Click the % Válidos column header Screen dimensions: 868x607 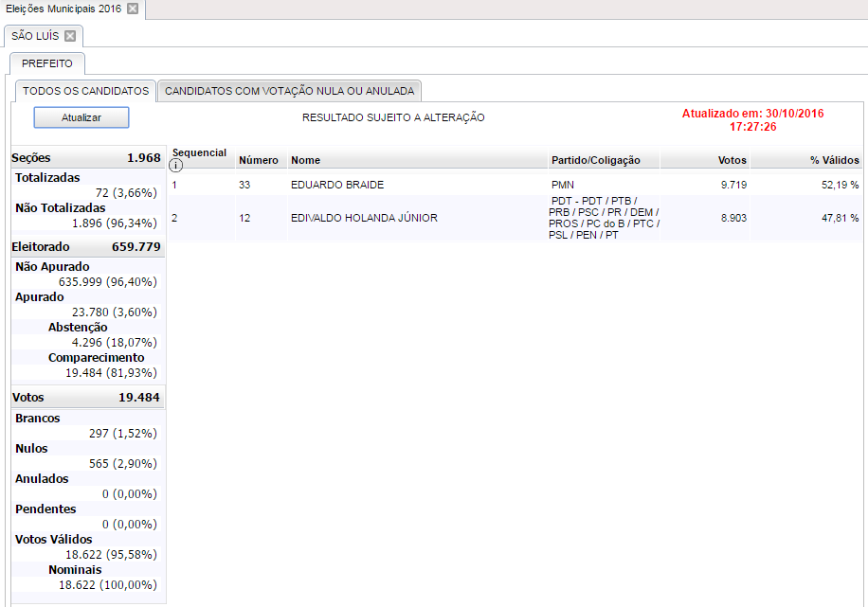click(x=834, y=160)
